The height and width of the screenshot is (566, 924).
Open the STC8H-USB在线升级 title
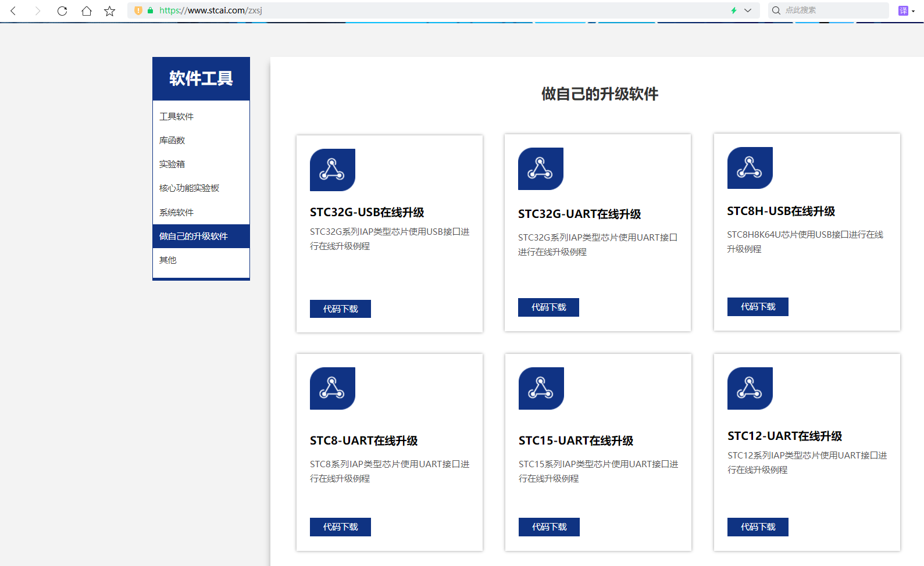pos(781,211)
